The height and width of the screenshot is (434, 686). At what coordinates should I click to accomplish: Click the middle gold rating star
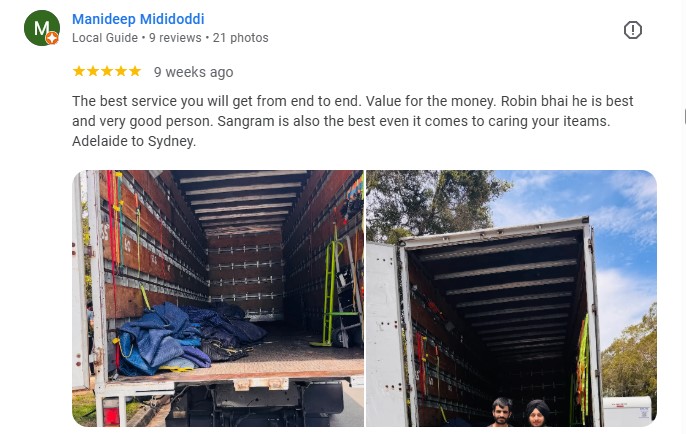[107, 71]
